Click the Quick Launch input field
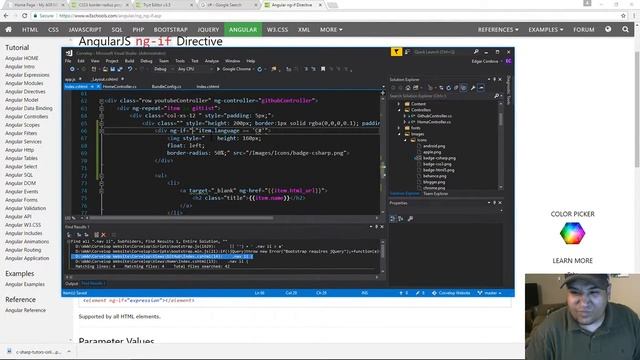 [x=442, y=52]
